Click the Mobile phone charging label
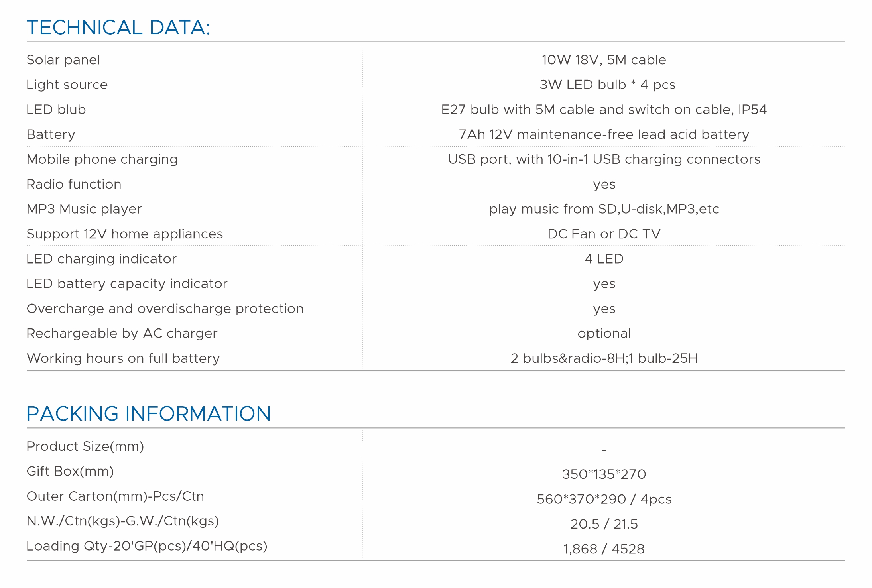 click(102, 159)
